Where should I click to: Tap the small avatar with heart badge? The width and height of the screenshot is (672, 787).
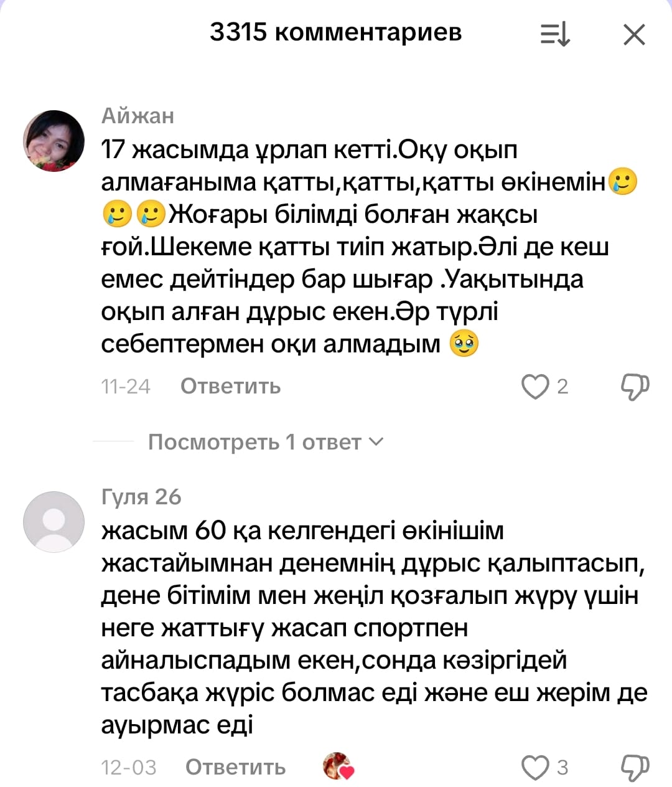coord(338,766)
